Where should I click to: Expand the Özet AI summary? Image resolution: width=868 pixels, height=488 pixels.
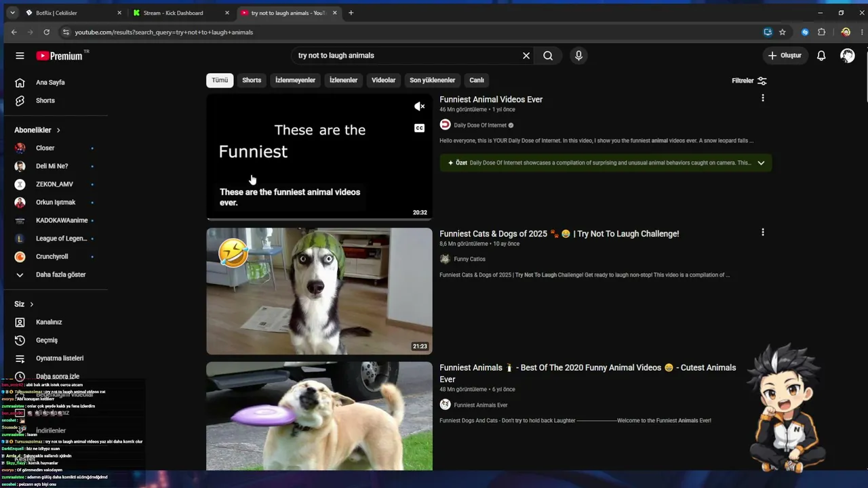[x=761, y=163]
